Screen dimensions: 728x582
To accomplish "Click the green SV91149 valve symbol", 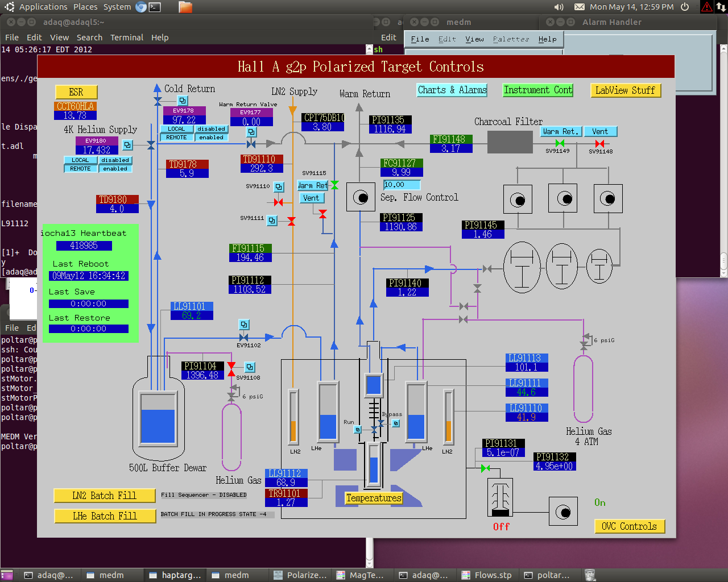I will pyautogui.click(x=560, y=143).
